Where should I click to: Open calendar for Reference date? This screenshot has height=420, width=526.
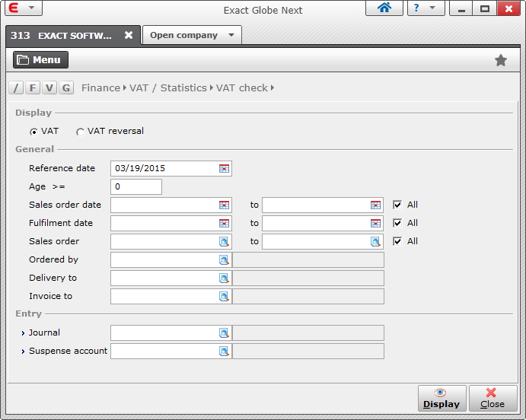click(224, 168)
